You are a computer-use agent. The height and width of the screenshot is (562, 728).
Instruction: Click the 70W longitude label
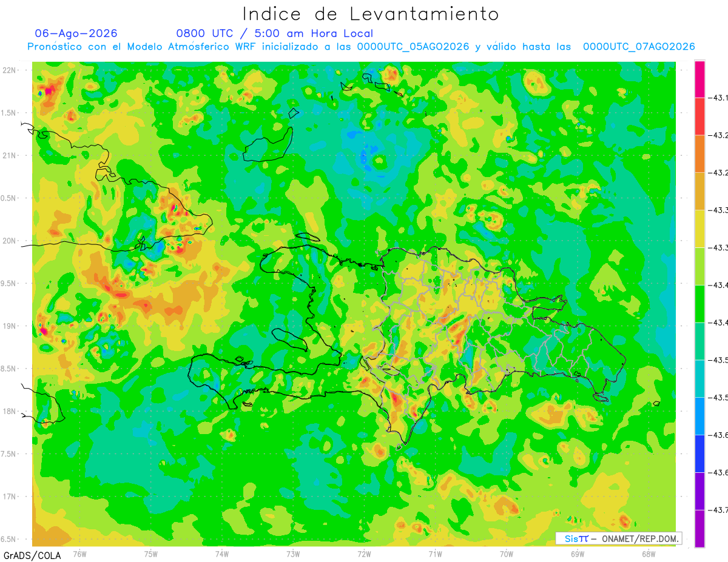[507, 554]
